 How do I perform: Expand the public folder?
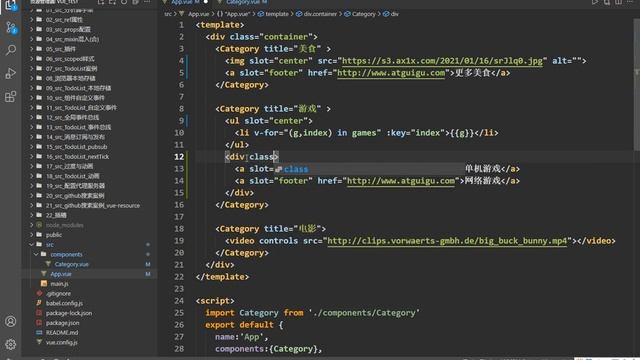coord(31,235)
